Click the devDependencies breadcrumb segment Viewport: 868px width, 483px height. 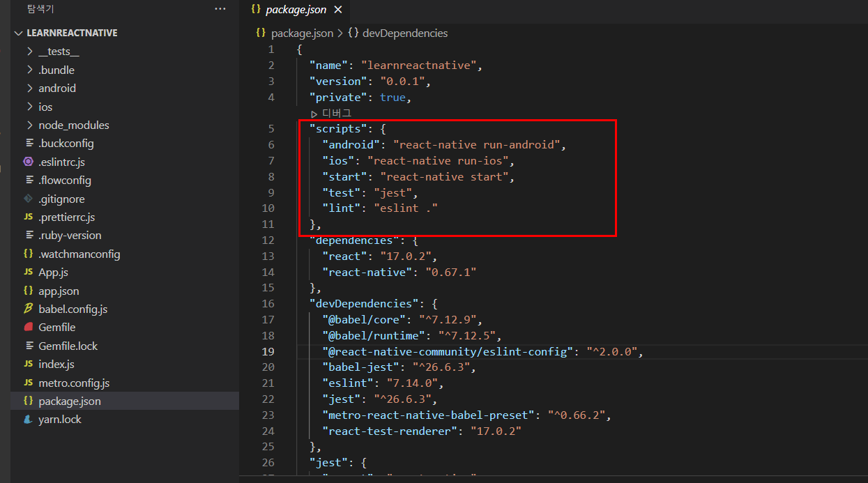[405, 33]
